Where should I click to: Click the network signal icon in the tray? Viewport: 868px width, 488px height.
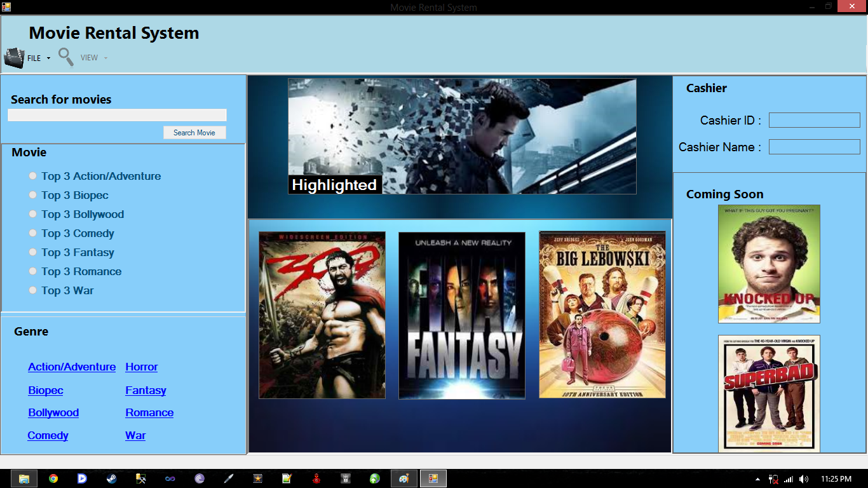(789, 479)
